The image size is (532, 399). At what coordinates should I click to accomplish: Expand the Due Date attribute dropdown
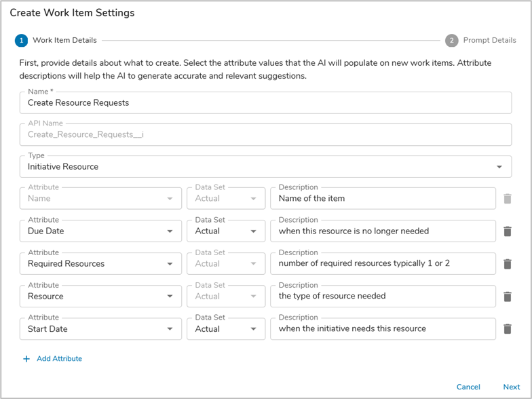pyautogui.click(x=170, y=231)
